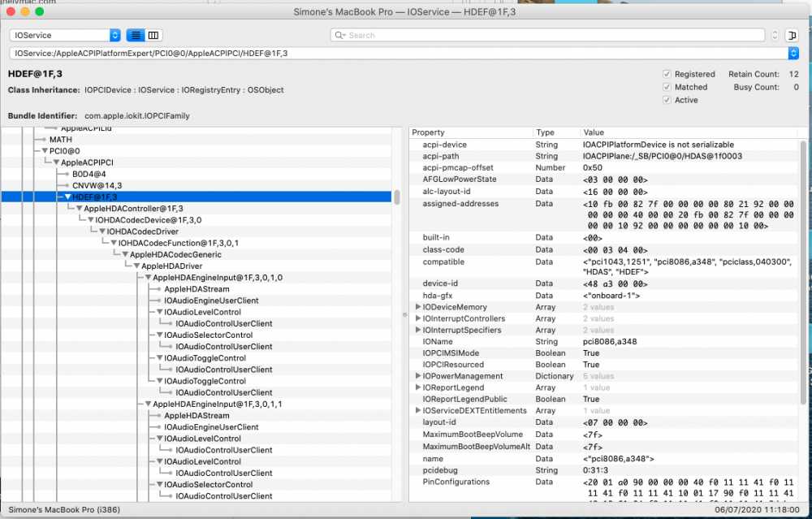Select the AFGLowPowerState property row

tap(604, 179)
